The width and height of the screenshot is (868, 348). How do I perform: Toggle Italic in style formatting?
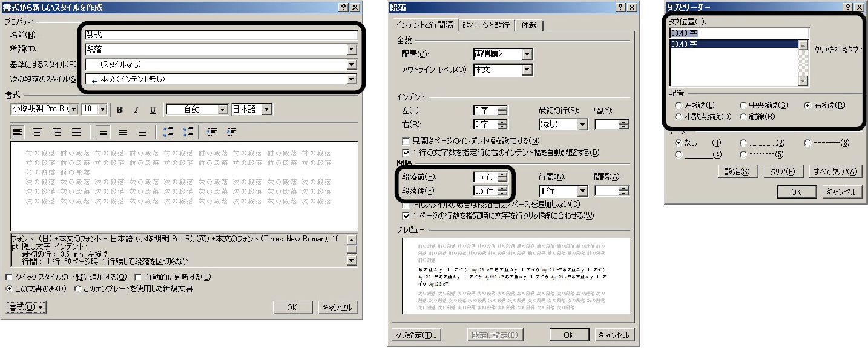pyautogui.click(x=136, y=110)
